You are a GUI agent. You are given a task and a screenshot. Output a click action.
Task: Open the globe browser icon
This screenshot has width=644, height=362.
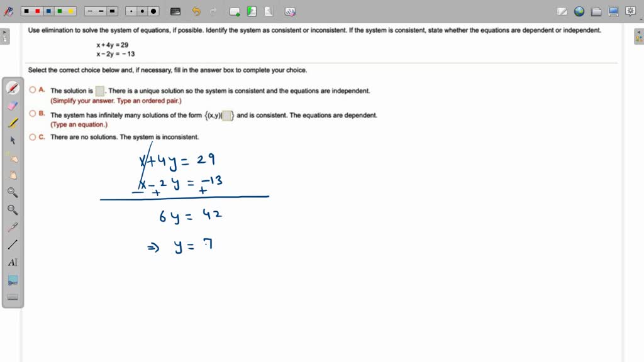579,11
